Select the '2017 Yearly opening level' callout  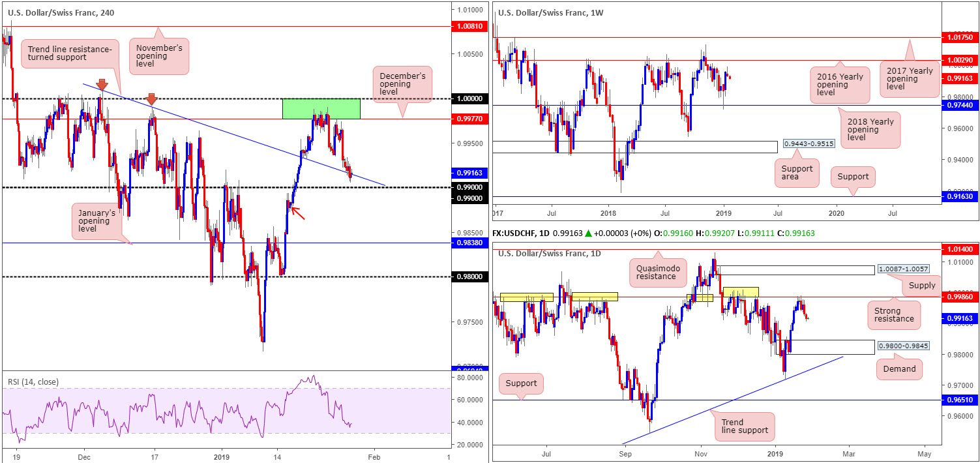pos(908,79)
